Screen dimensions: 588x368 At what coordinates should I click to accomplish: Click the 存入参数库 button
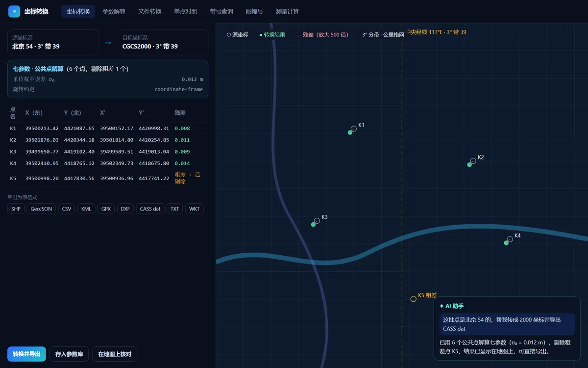pos(69,354)
